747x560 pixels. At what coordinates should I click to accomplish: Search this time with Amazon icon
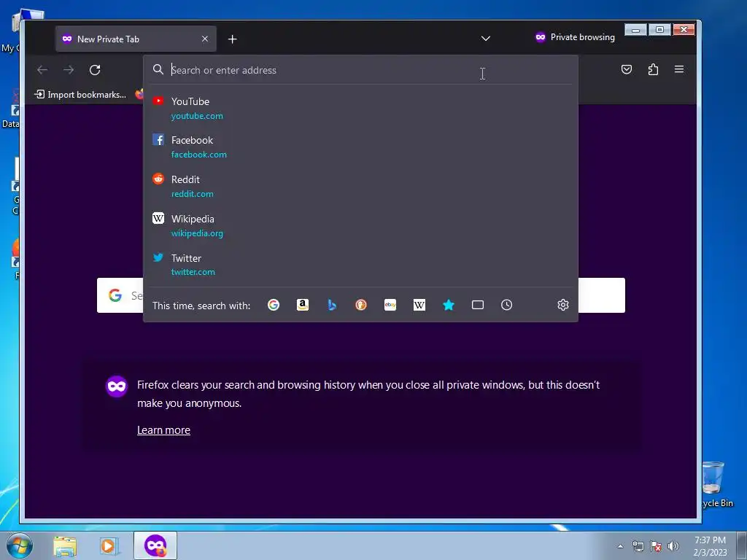click(303, 305)
